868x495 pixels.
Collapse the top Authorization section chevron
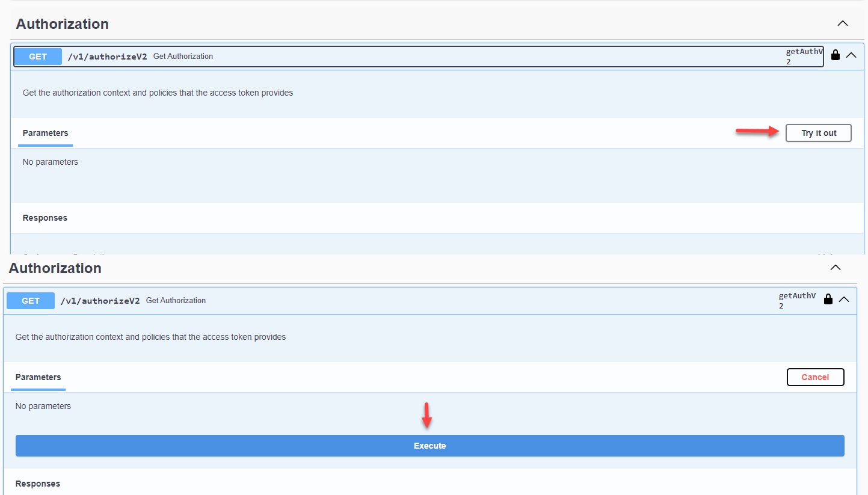pyautogui.click(x=843, y=23)
